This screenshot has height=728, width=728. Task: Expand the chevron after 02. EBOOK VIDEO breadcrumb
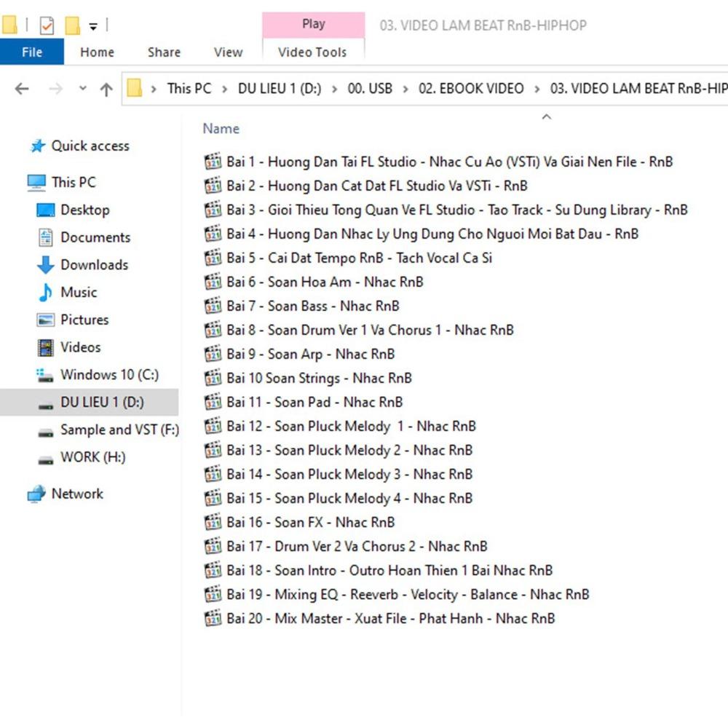(x=537, y=89)
